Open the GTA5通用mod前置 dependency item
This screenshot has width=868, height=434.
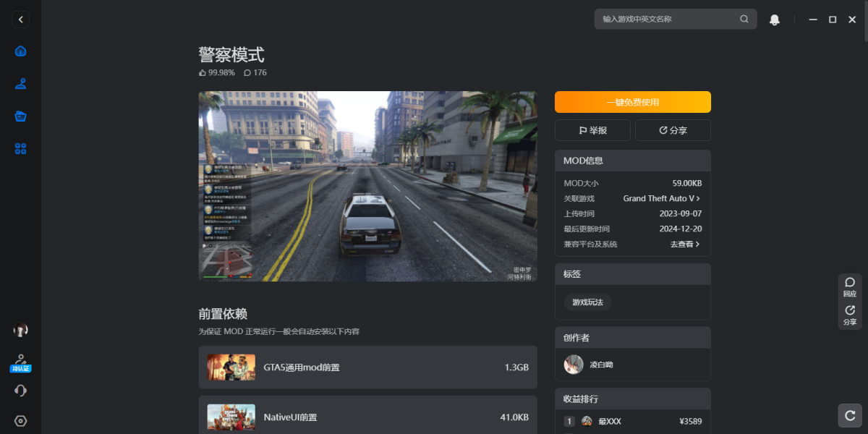(367, 367)
